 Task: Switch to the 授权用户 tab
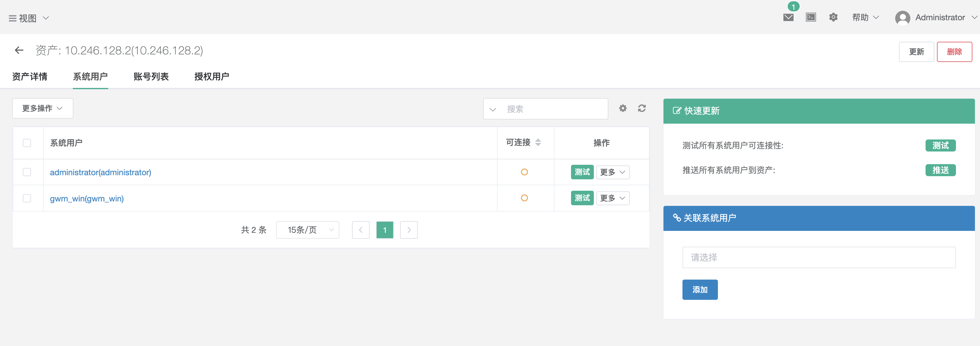(211, 77)
